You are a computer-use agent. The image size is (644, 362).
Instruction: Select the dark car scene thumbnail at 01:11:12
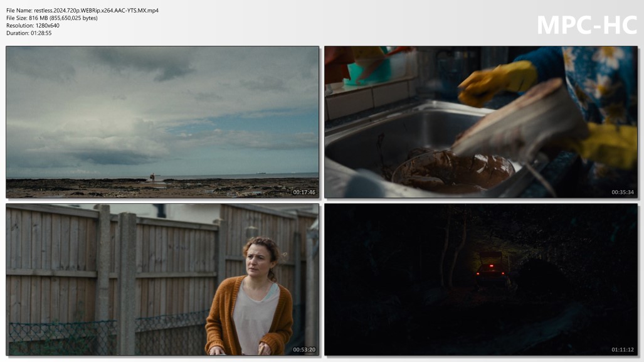click(x=481, y=279)
